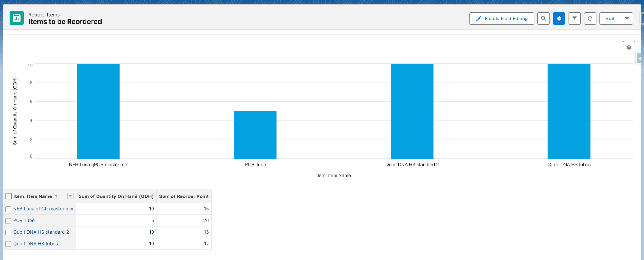This screenshot has width=644, height=260.
Task: Select the Qubit DNA HS tubes checkbox
Action: click(8, 244)
